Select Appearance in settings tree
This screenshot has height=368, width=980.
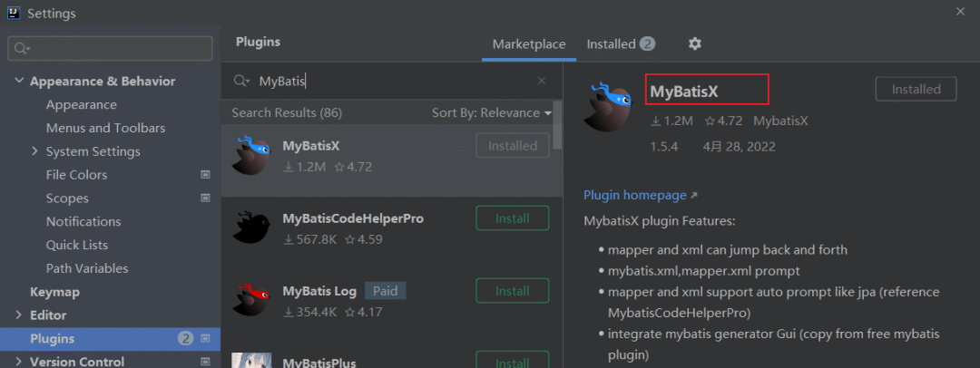82,105
